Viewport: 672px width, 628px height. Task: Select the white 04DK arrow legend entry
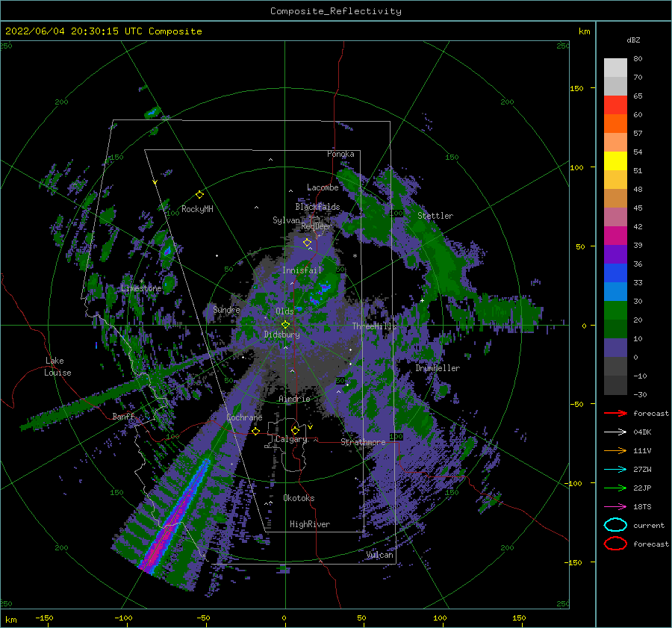[x=615, y=432]
